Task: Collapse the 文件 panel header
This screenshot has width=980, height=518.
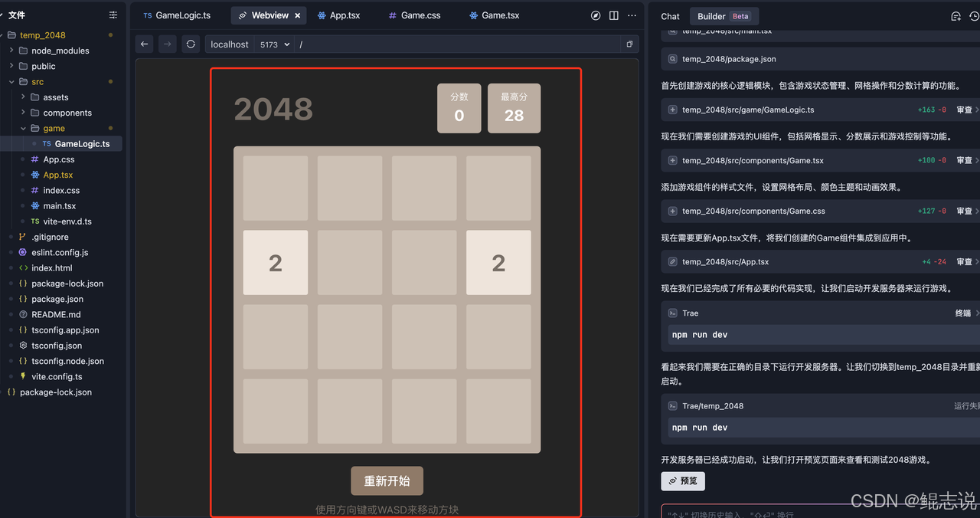Action: 12,15
